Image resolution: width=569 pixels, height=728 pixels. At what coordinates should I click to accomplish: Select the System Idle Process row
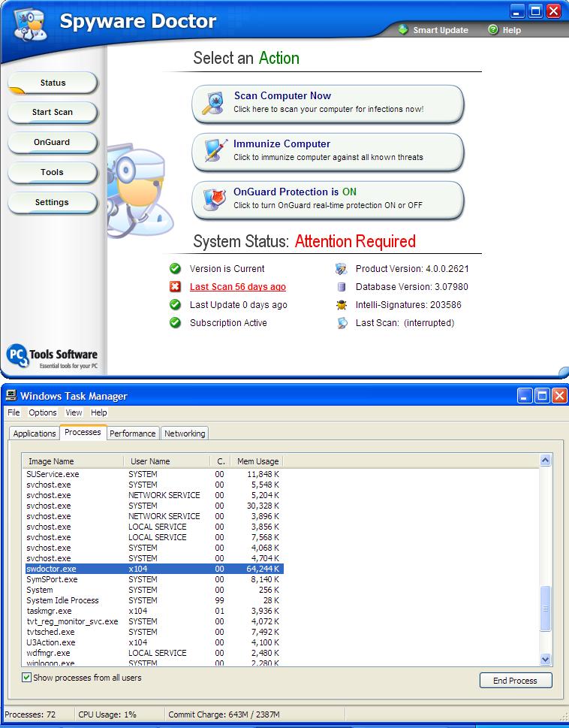(x=154, y=600)
